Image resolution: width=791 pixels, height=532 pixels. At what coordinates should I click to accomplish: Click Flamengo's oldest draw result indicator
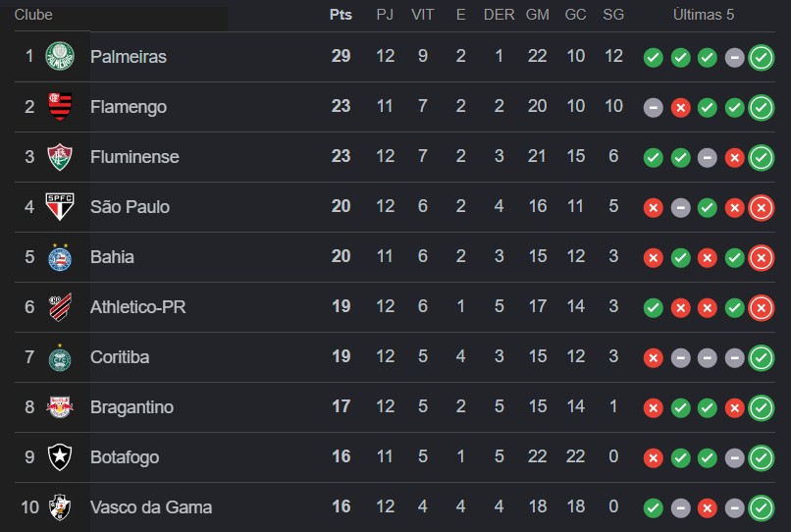(x=653, y=107)
